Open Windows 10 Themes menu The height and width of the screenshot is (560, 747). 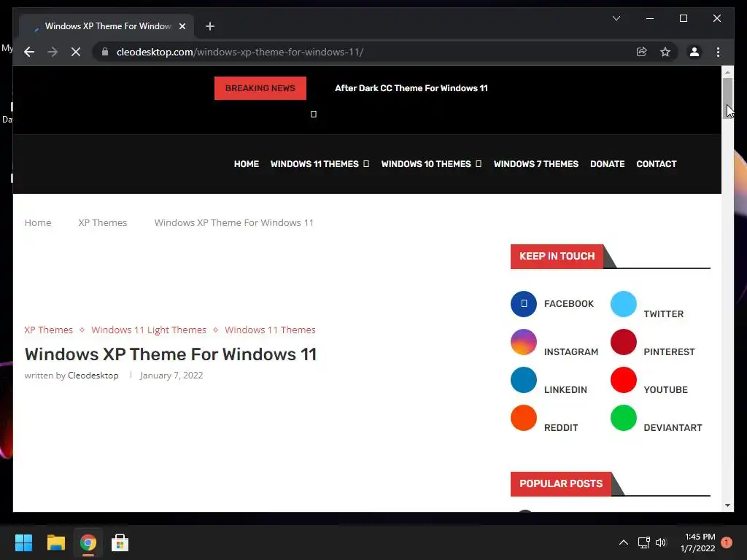pyautogui.click(x=426, y=164)
